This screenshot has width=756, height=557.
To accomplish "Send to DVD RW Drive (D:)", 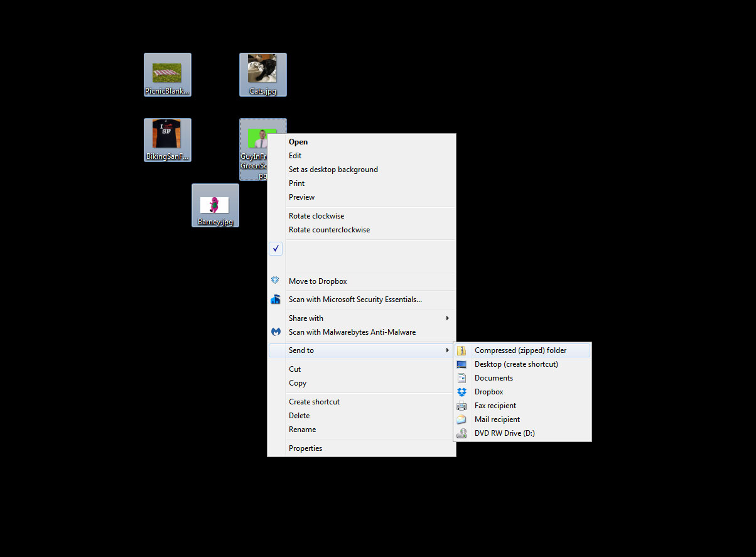I will (x=522, y=433).
